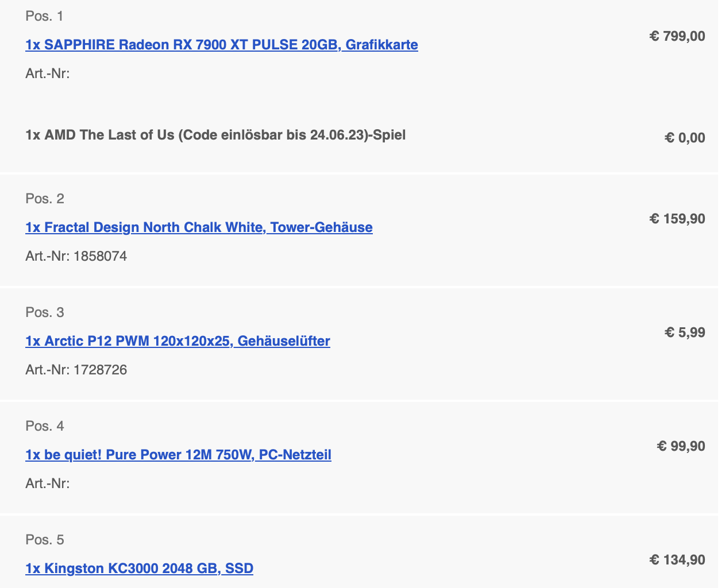Viewport: 725px width, 588px height.
Task: Click the € 159,90 case price
Action: point(677,219)
